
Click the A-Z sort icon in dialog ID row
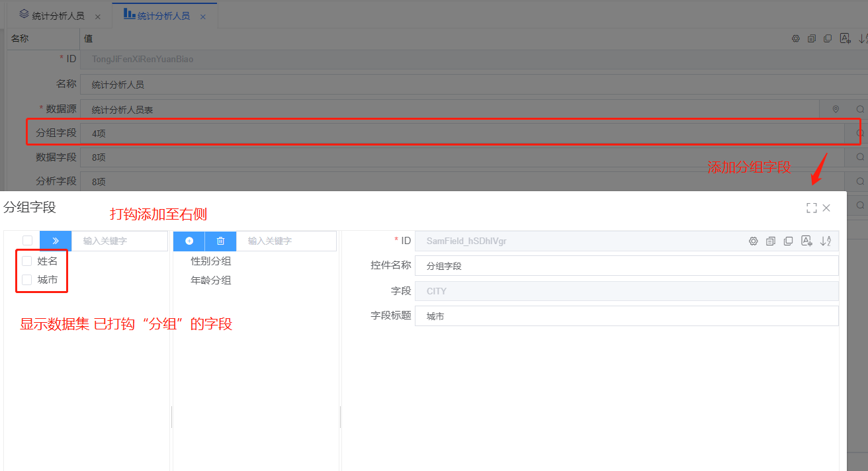tap(825, 241)
